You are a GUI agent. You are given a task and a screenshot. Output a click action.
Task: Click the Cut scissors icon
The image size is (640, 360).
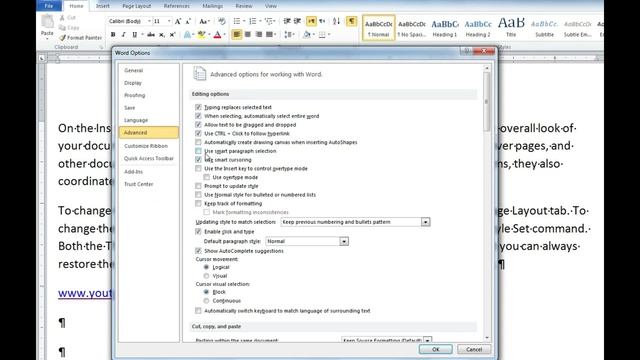click(62, 18)
